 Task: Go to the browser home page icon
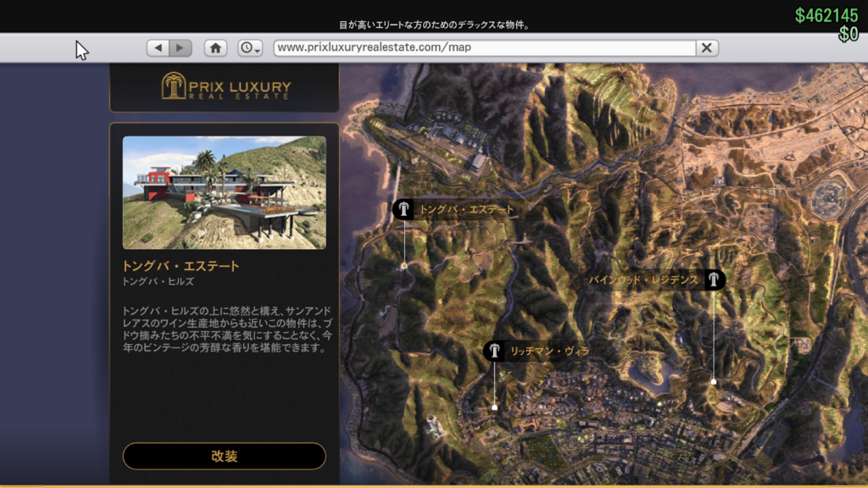(x=215, y=48)
